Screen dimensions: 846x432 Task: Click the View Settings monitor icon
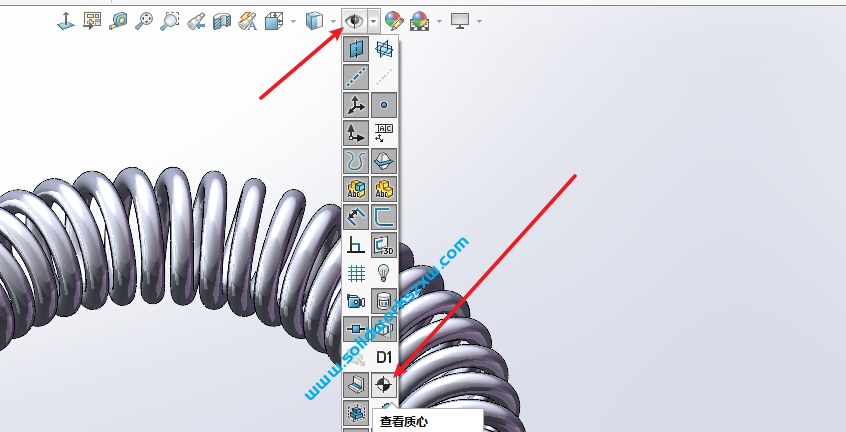tap(460, 22)
